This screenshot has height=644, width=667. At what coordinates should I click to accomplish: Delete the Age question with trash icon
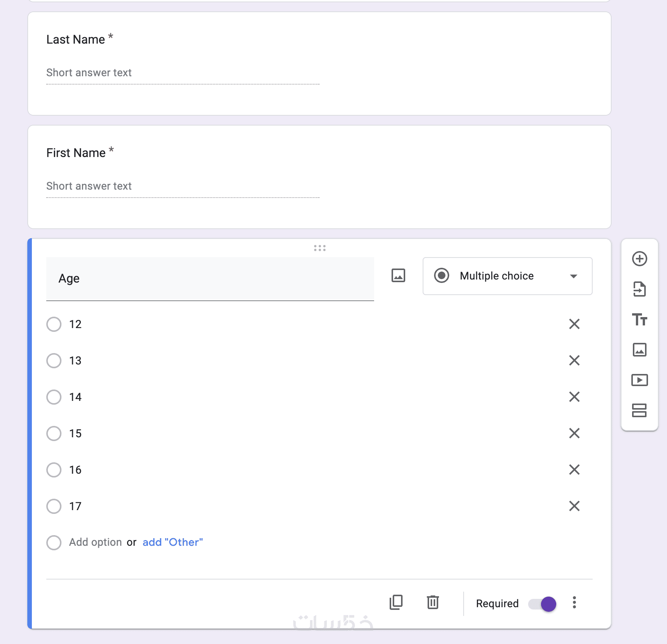pos(433,602)
